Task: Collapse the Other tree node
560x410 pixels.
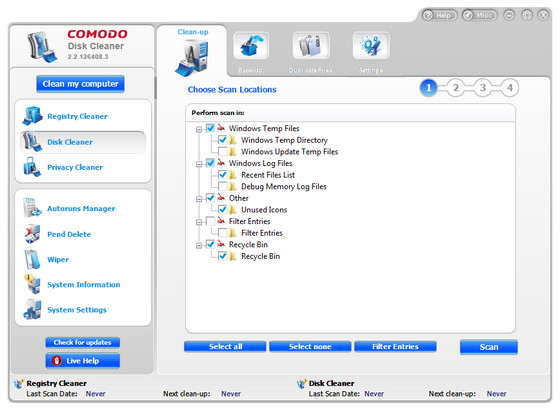Action: pos(199,199)
